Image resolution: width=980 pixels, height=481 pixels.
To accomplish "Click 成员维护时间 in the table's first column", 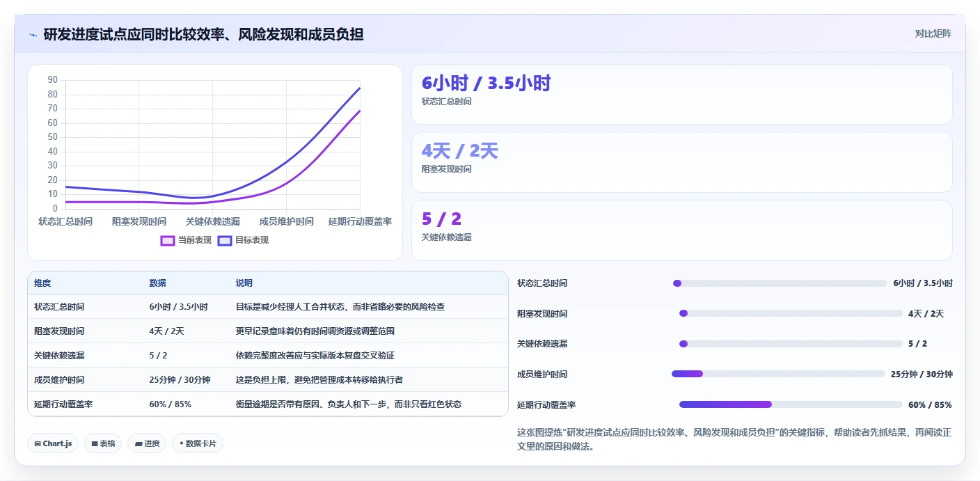I will [x=59, y=380].
